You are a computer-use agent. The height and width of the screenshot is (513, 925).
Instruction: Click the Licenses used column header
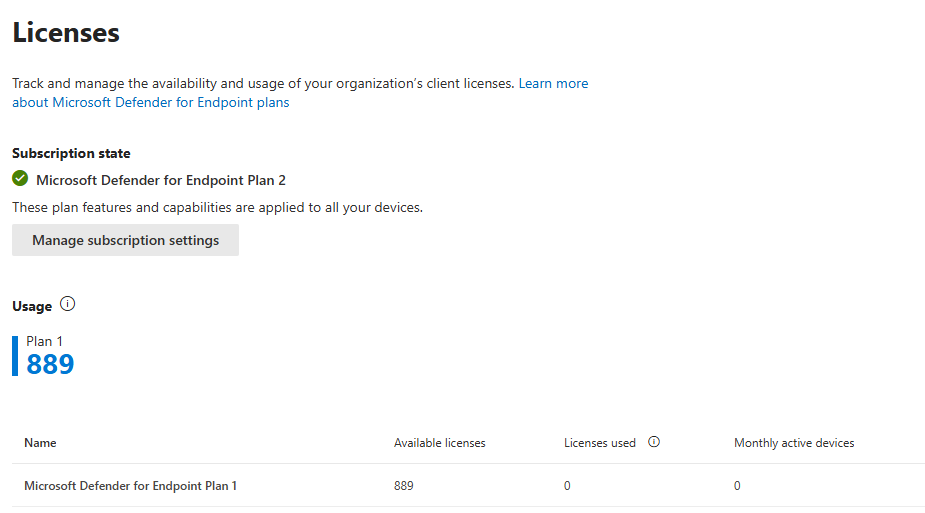pyautogui.click(x=599, y=443)
